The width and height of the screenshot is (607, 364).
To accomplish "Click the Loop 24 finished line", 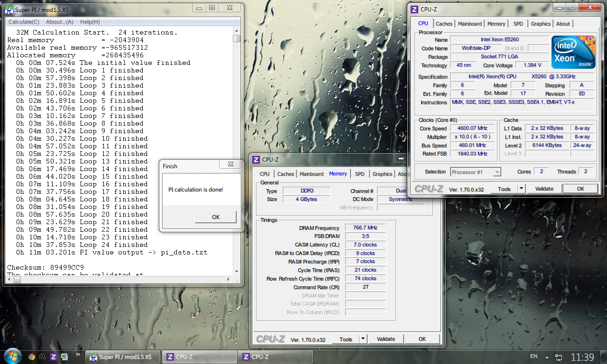I will click(82, 245).
